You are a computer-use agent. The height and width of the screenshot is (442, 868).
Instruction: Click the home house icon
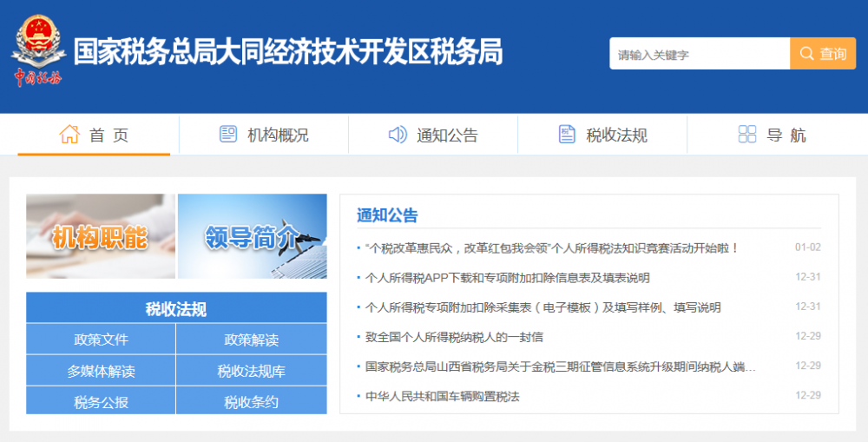[69, 134]
